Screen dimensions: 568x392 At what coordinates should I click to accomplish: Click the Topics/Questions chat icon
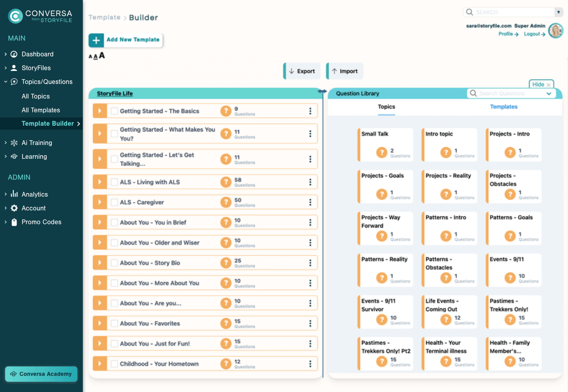[14, 82]
